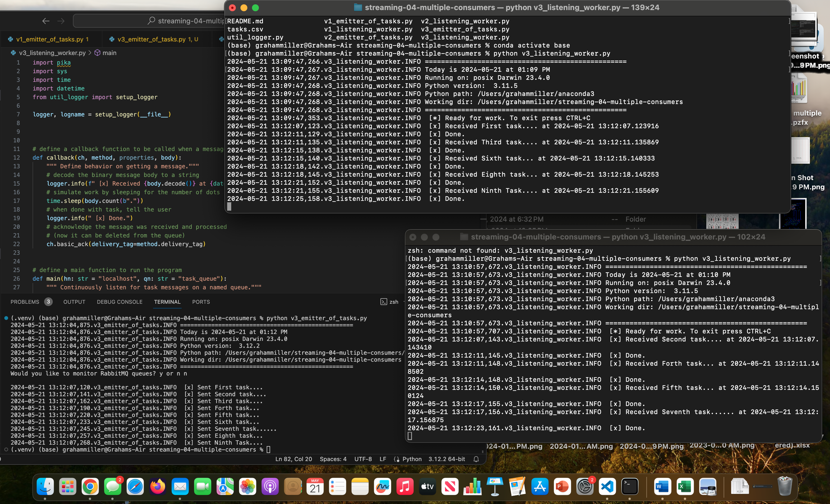Image resolution: width=830 pixels, height=504 pixels.
Task: Switch to the DEBUG CONSOLE panel
Action: coord(120,302)
